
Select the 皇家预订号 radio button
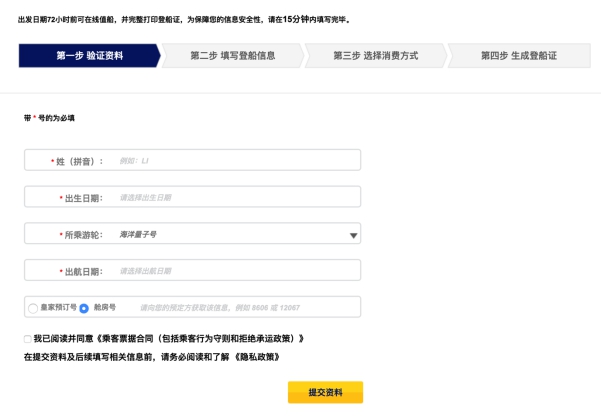click(x=33, y=309)
